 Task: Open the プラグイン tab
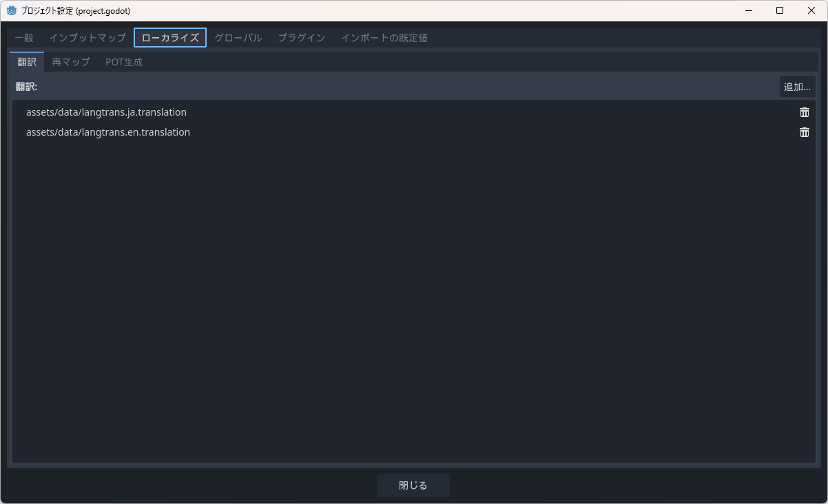[302, 38]
